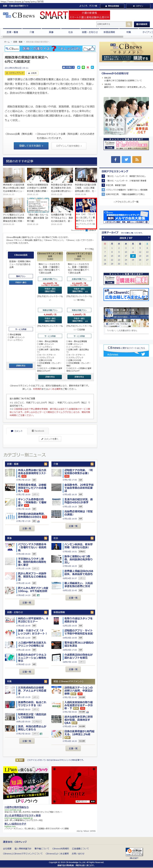Viewport: 153px width, 868px height.
Task: Open article パブロンマスク措置命令
Action: pyautogui.click(x=32, y=547)
